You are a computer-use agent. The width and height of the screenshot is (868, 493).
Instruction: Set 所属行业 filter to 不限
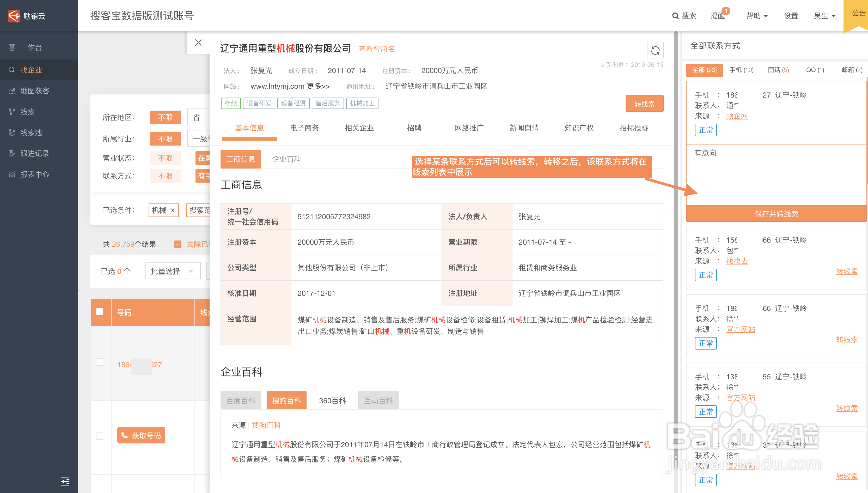coord(165,139)
